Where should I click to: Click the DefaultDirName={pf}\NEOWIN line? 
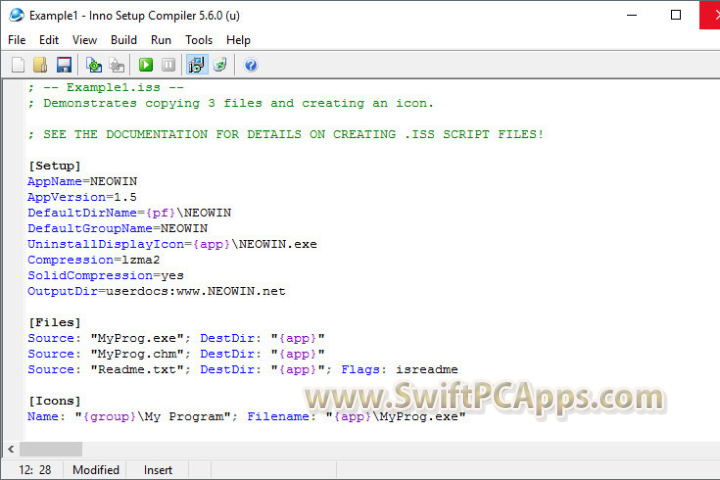coord(129,213)
